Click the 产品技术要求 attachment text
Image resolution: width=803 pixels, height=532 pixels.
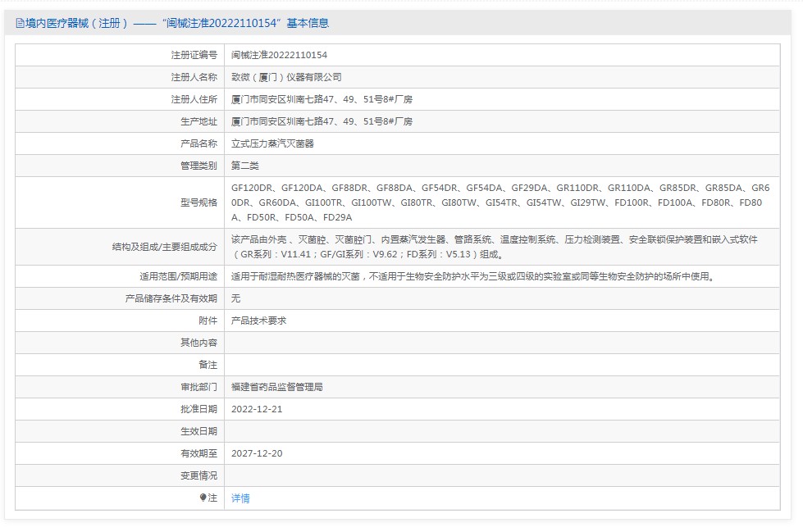click(258, 321)
